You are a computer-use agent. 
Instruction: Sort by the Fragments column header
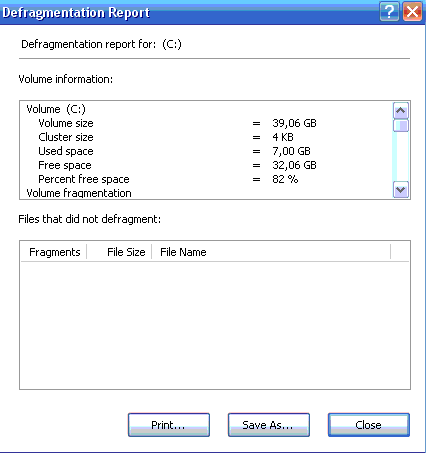click(54, 252)
